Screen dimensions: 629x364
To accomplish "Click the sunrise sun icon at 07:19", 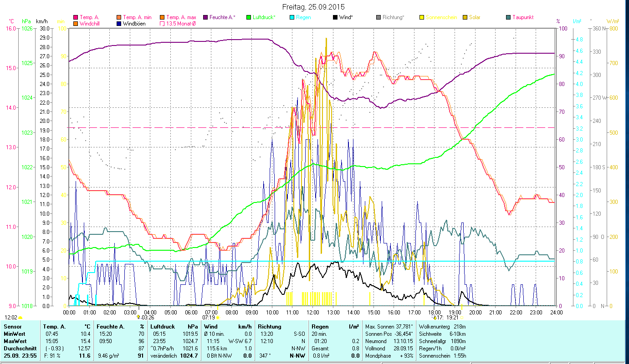I will 218,318.
